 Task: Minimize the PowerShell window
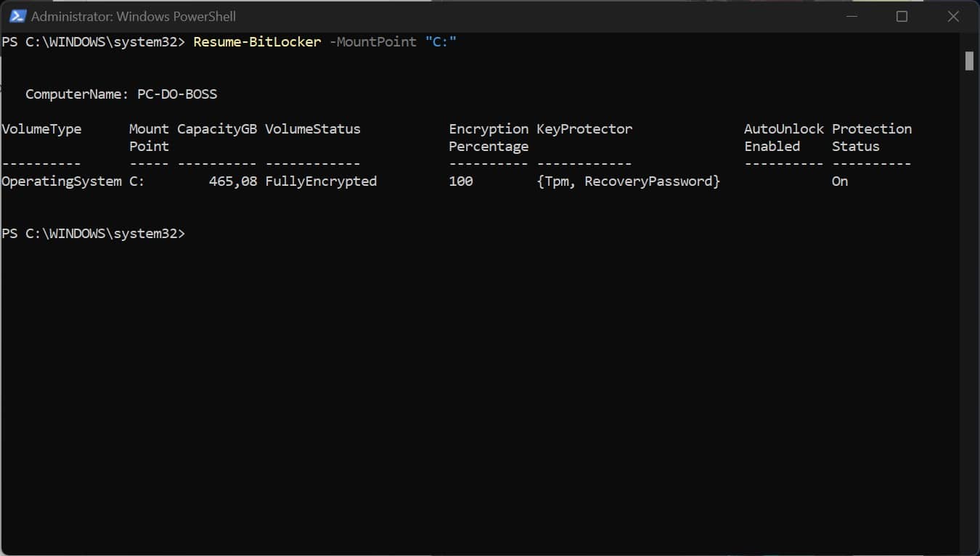850,16
